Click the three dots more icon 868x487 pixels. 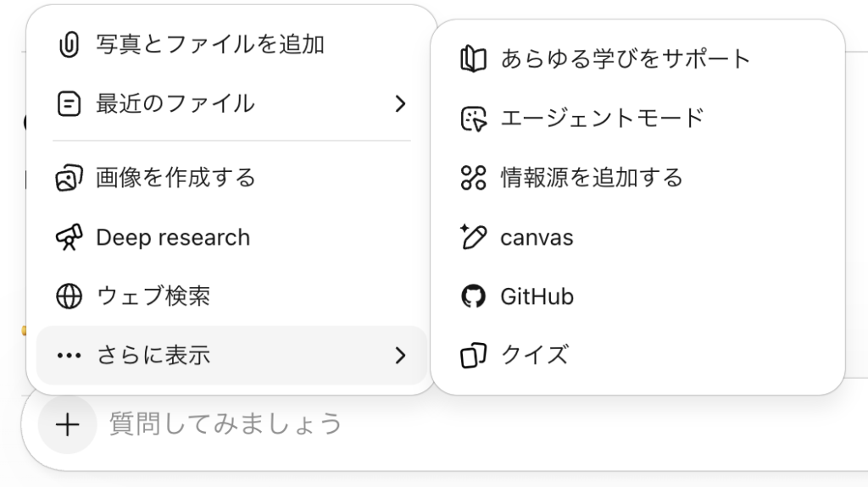tap(69, 356)
